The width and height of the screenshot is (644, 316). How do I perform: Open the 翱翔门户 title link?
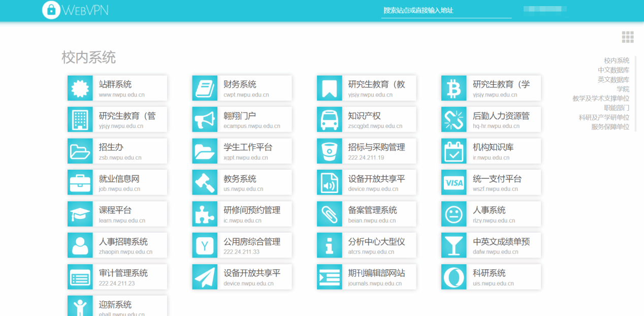point(240,116)
